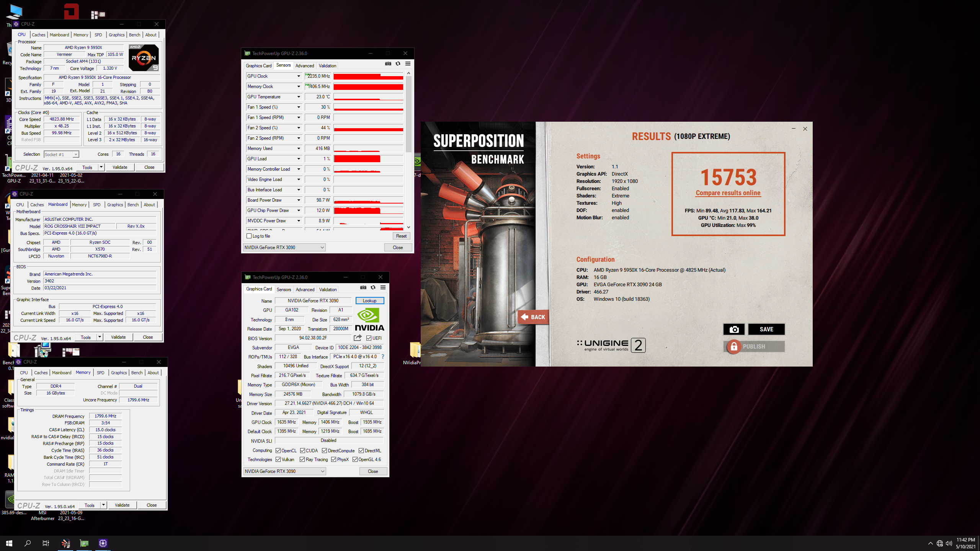Expand the Memory Clock sensor dropdown
The width and height of the screenshot is (980, 551).
[x=299, y=86]
